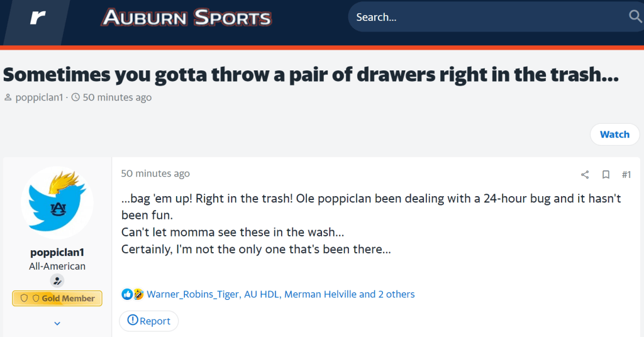The image size is (644, 337).
Task: Open poppiclan1 profile from sidebar username
Action: pos(57,252)
